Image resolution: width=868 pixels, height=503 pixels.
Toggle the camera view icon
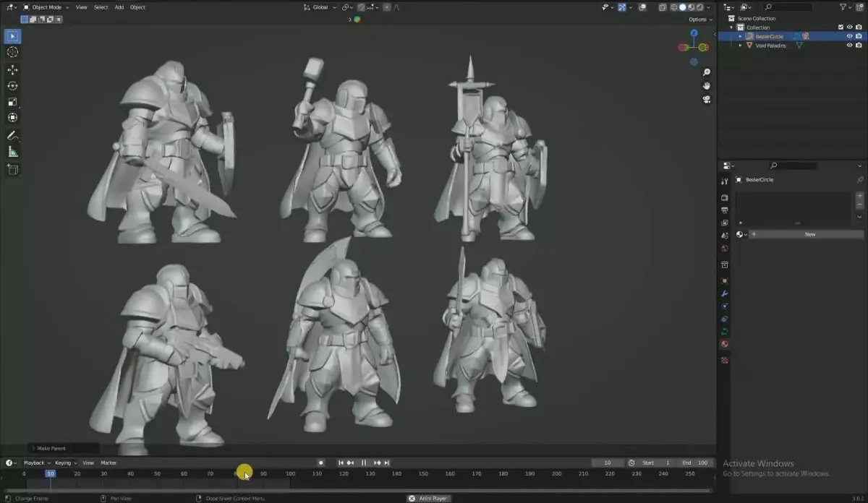[x=707, y=100]
